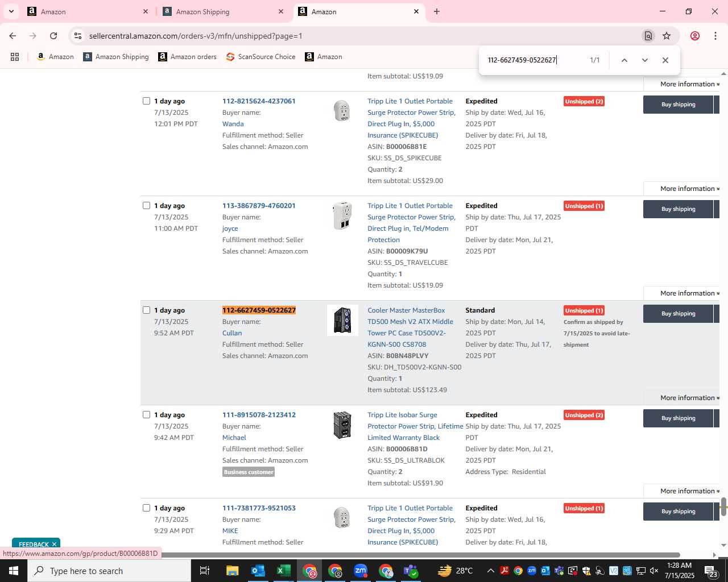Open the tab search dropdown arrow
The height and width of the screenshot is (582, 728).
coord(11,11)
